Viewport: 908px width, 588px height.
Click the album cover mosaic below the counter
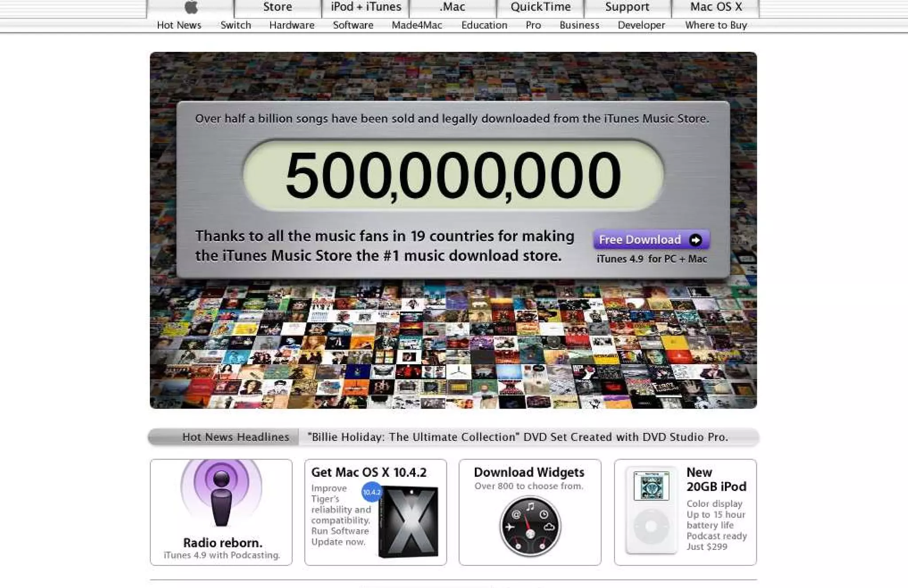pyautogui.click(x=453, y=343)
